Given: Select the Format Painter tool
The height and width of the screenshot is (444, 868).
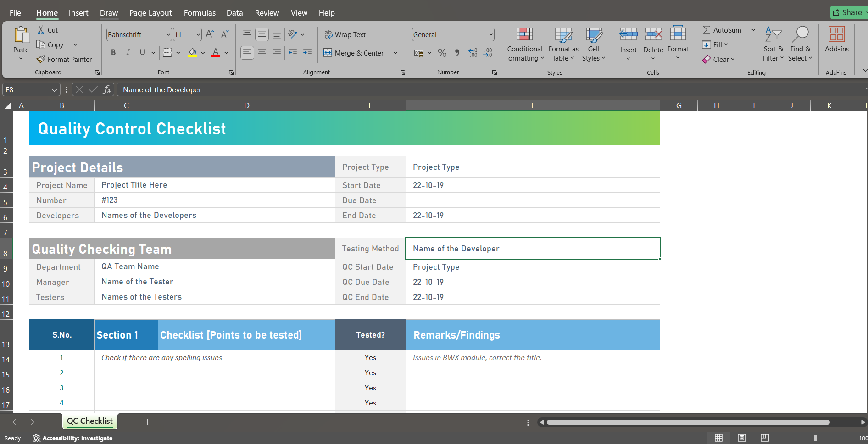Looking at the screenshot, I should pyautogui.click(x=64, y=59).
